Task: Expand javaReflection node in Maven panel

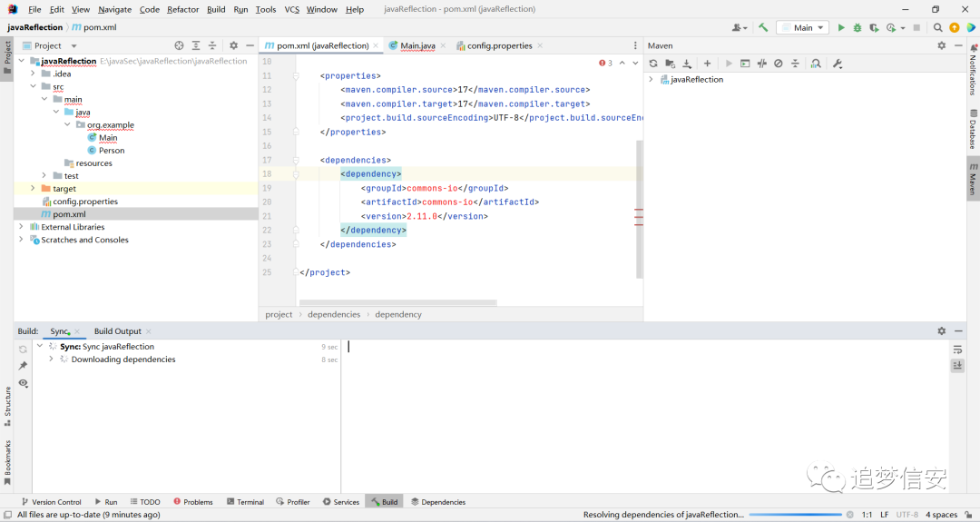Action: pyautogui.click(x=651, y=79)
